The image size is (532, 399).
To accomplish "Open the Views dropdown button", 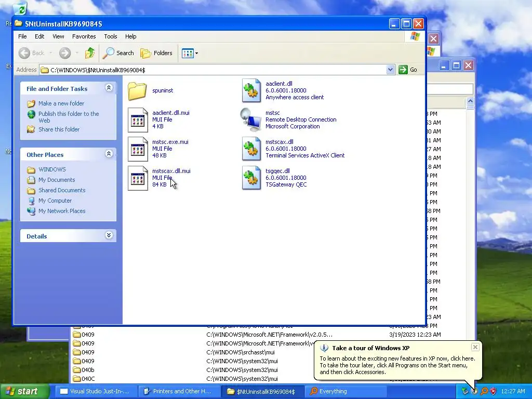I will (190, 53).
